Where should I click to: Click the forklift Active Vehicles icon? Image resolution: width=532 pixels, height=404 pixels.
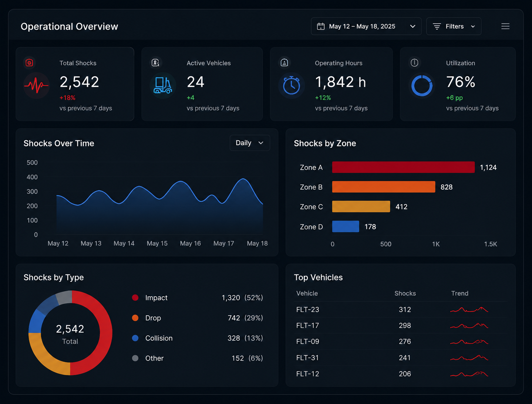pos(163,85)
